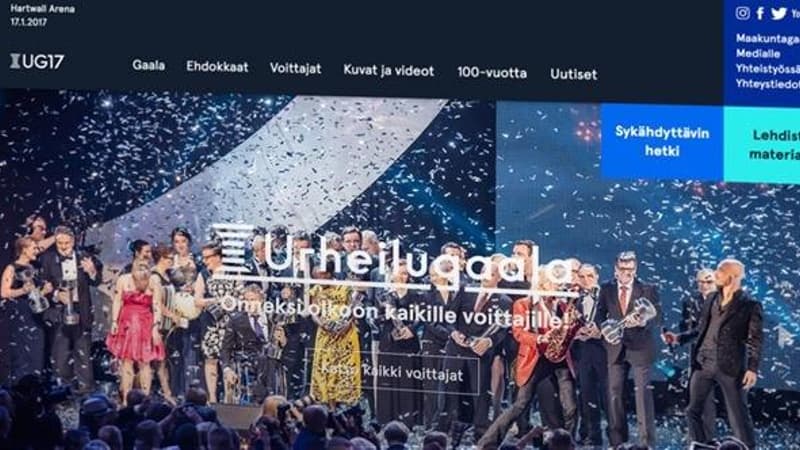Click the Urheilugaala hero title
The width and height of the screenshot is (800, 450).
pos(416,260)
